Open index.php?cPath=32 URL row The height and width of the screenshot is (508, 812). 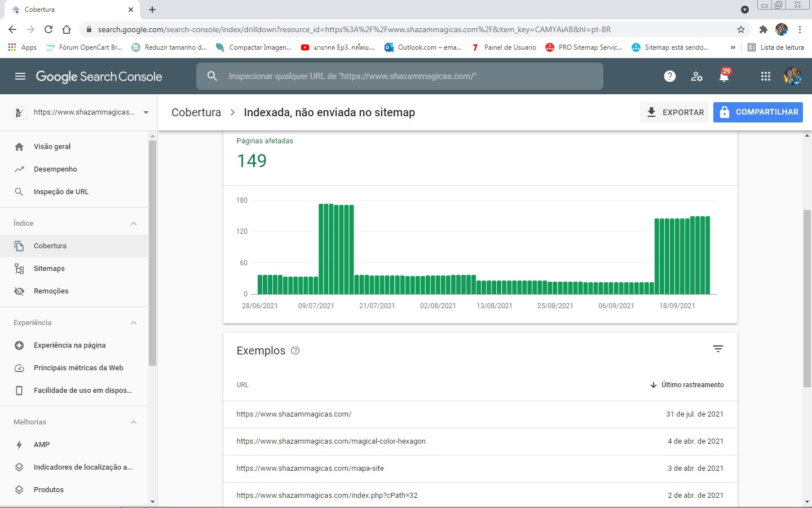[x=480, y=496]
